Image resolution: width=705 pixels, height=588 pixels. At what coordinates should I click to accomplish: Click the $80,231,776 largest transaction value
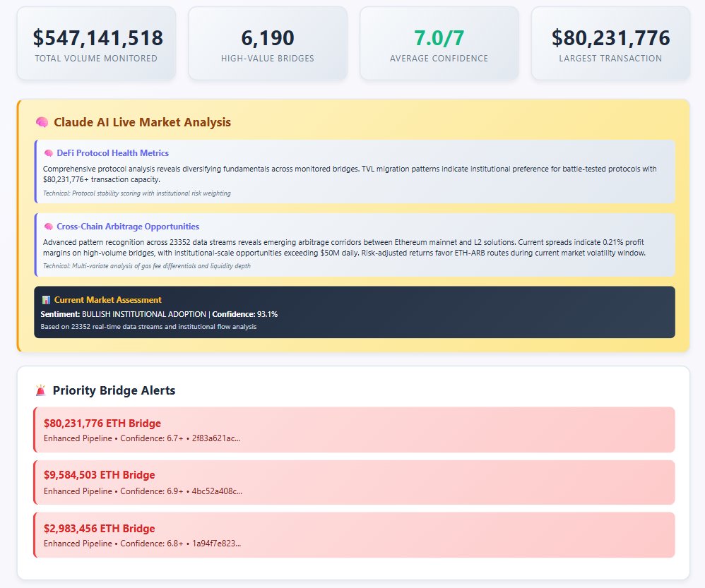[610, 37]
